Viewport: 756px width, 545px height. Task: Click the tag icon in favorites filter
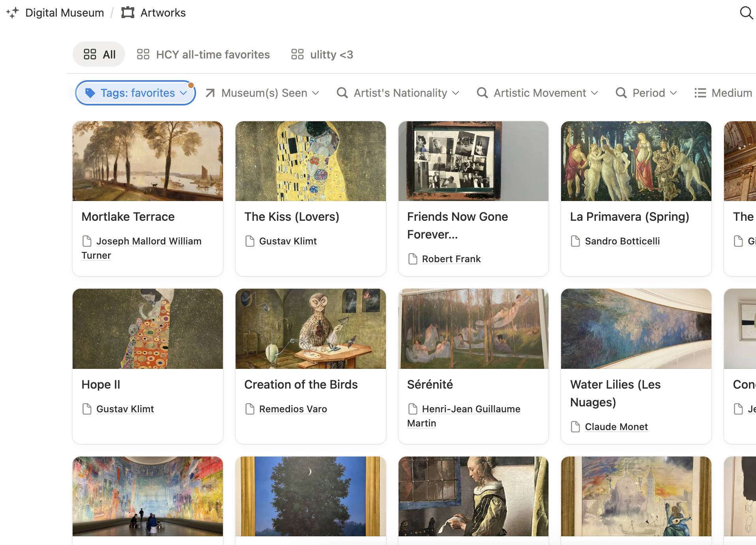point(90,93)
